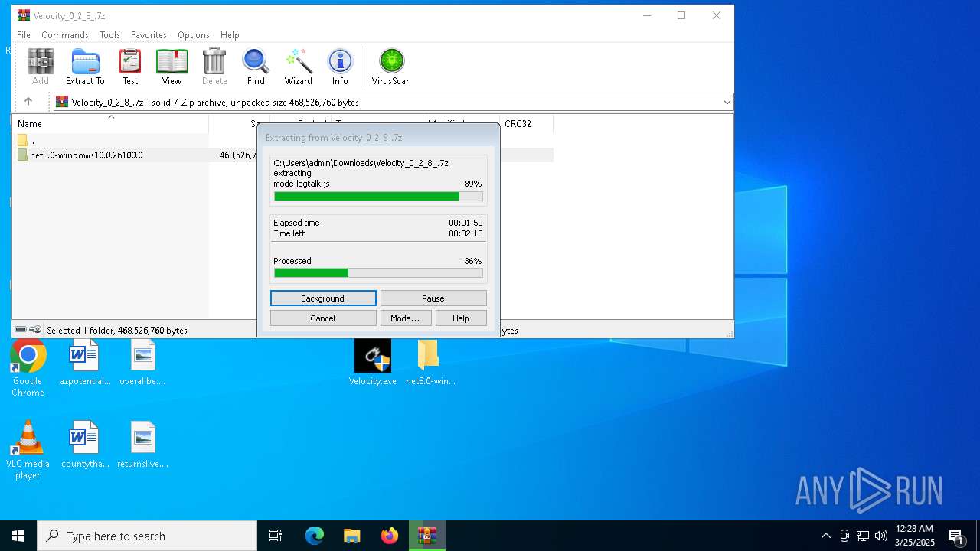980x551 pixels.
Task: Run VirusScan from the toolbar
Action: coord(391,67)
